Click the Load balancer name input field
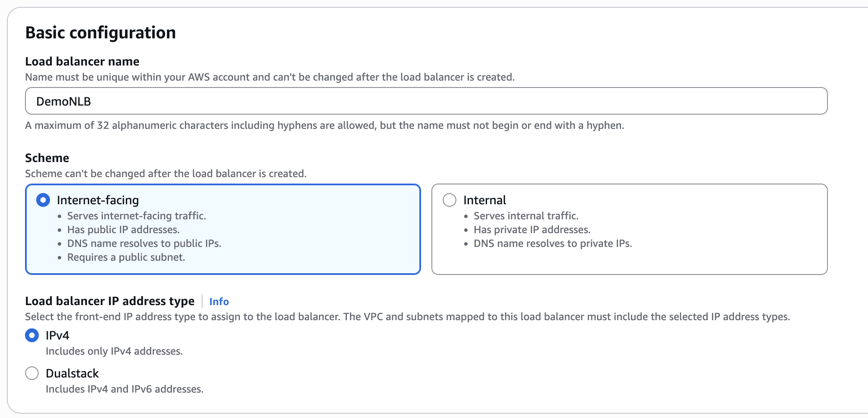The height and width of the screenshot is (418, 868). pyautogui.click(x=426, y=101)
